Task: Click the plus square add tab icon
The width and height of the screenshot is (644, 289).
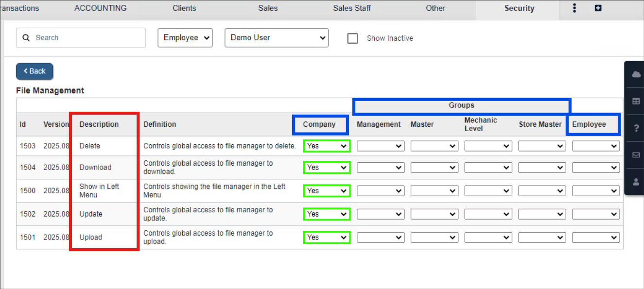Action: [x=598, y=8]
